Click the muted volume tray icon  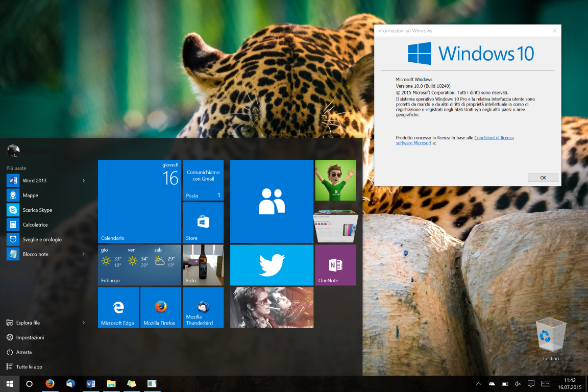[518, 384]
